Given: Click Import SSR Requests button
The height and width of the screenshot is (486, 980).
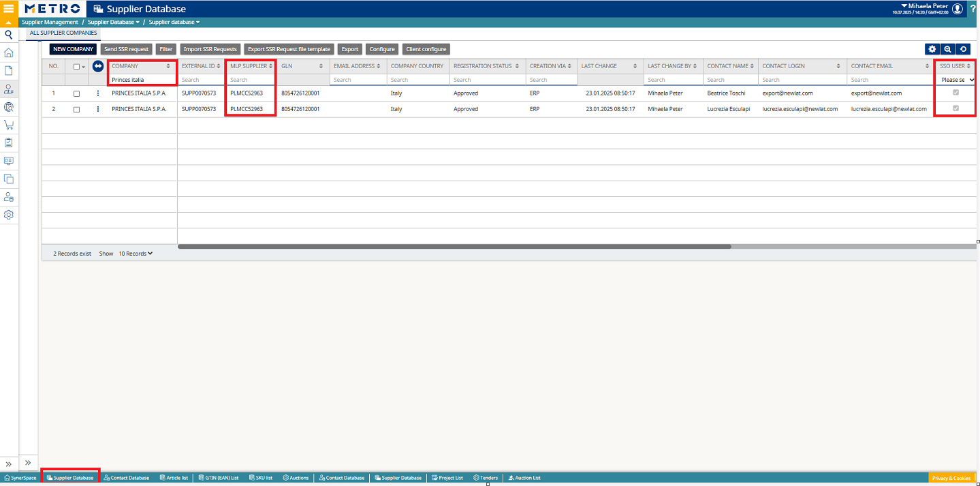Looking at the screenshot, I should (x=210, y=49).
